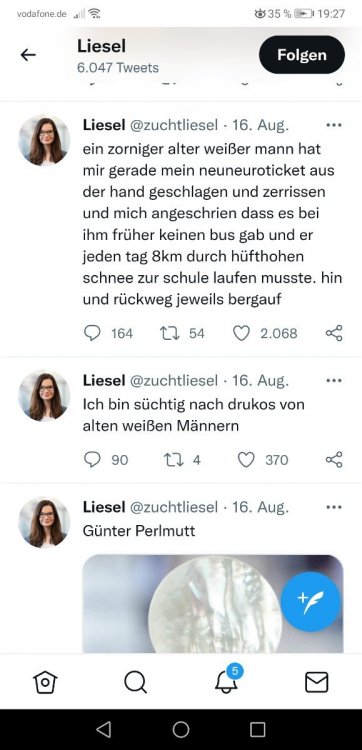This screenshot has height=750, width=362.
Task: Follow Liesel with the Folgen button
Action: (302, 55)
